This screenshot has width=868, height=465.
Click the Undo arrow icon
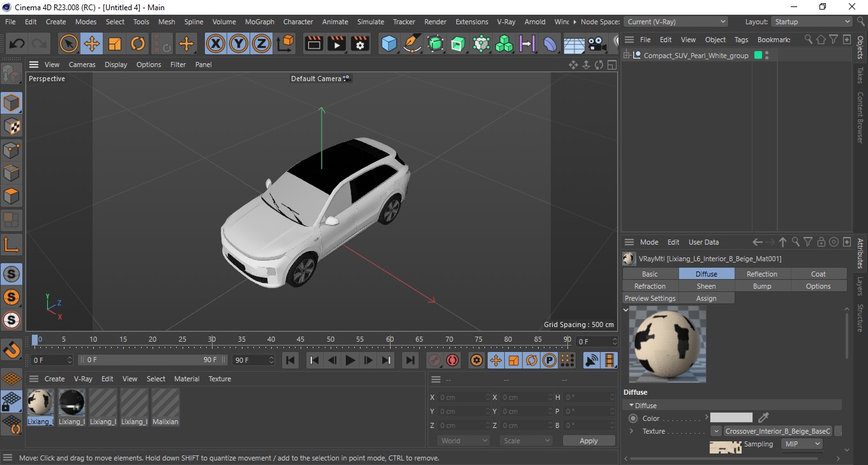pos(17,44)
